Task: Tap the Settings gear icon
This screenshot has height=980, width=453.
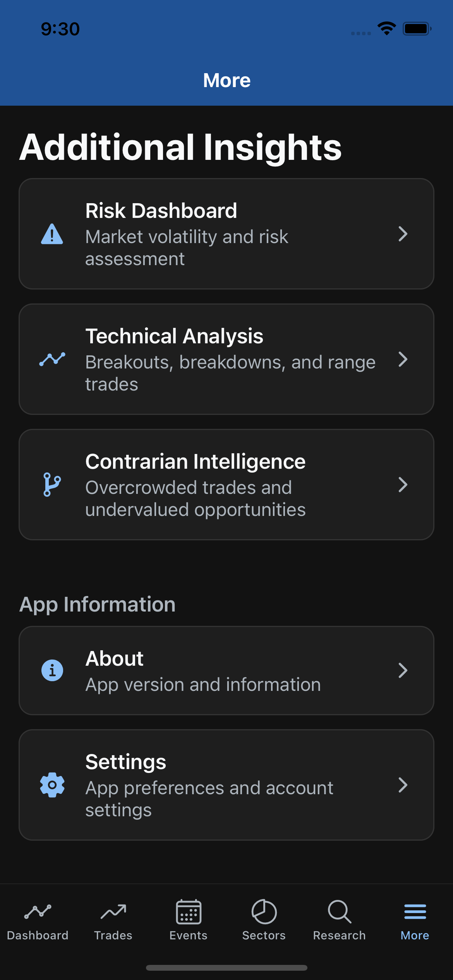Action: click(52, 785)
